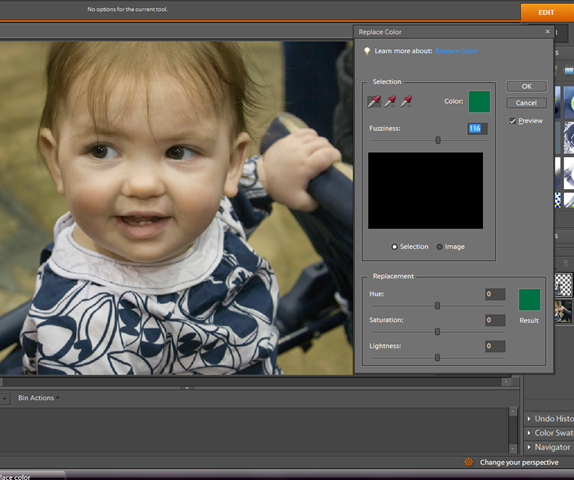
Task: Select the Selection radio button
Action: (394, 247)
